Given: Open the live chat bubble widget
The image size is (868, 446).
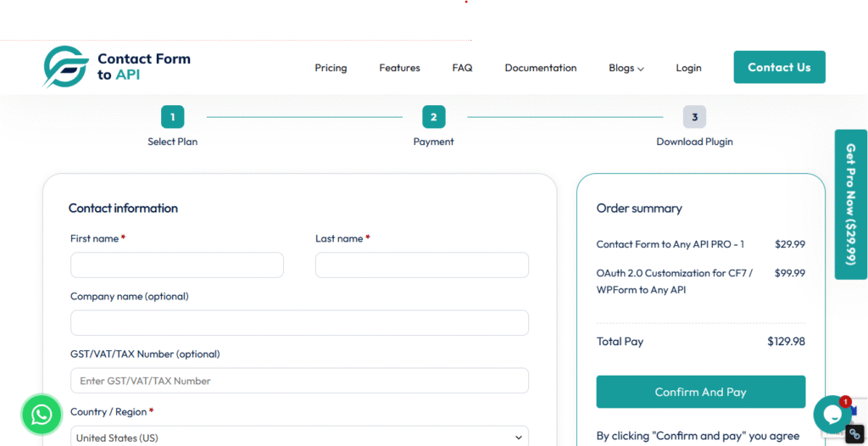Looking at the screenshot, I should coord(832,415).
